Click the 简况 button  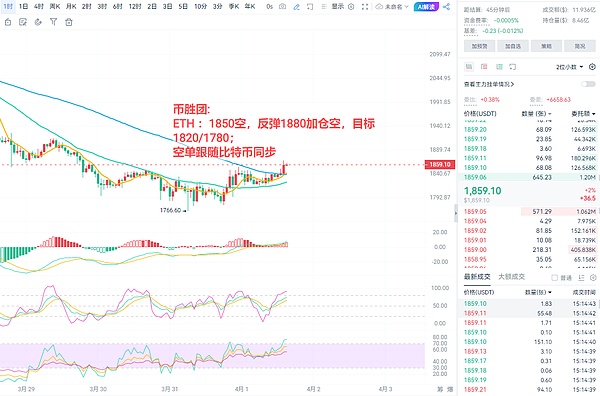click(x=580, y=46)
